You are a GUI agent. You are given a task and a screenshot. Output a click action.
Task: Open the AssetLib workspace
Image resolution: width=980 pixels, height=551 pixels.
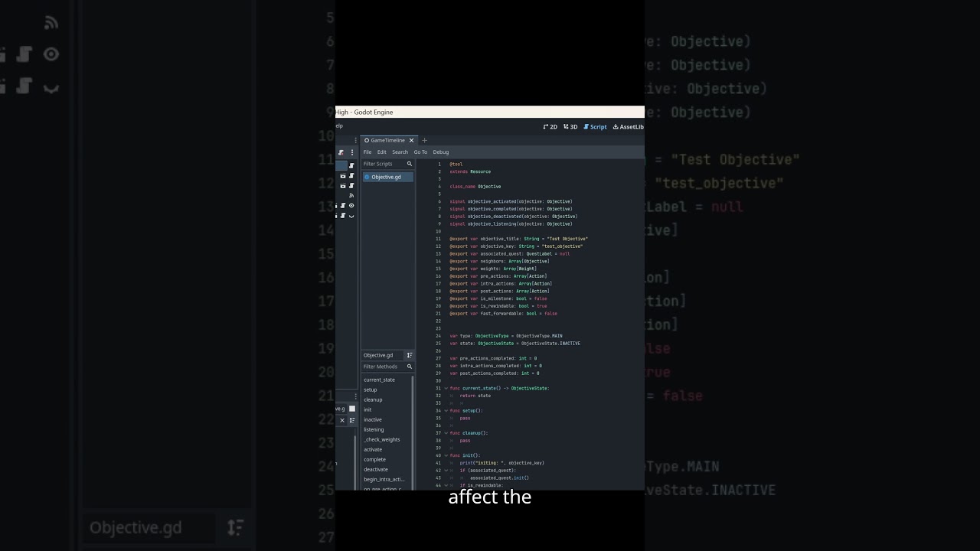(629, 127)
